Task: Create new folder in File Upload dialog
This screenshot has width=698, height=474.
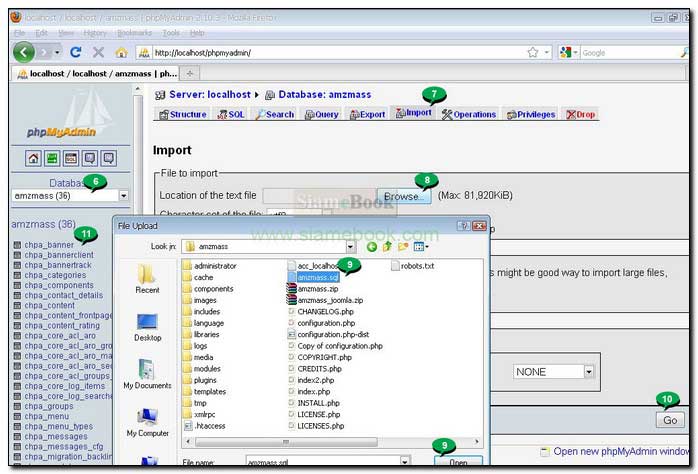Action: (x=403, y=247)
